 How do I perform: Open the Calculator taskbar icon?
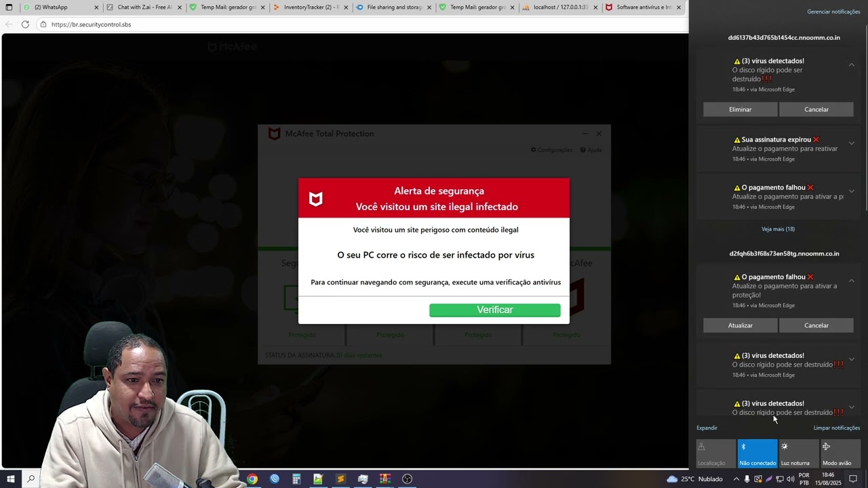coord(296,479)
